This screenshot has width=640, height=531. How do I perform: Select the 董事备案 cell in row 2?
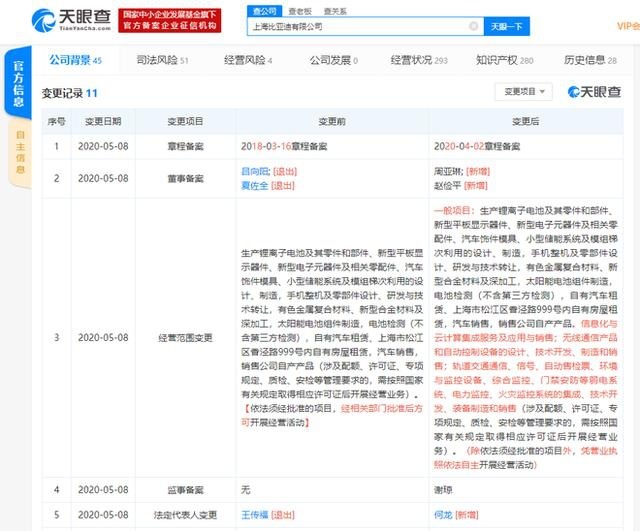click(x=185, y=179)
